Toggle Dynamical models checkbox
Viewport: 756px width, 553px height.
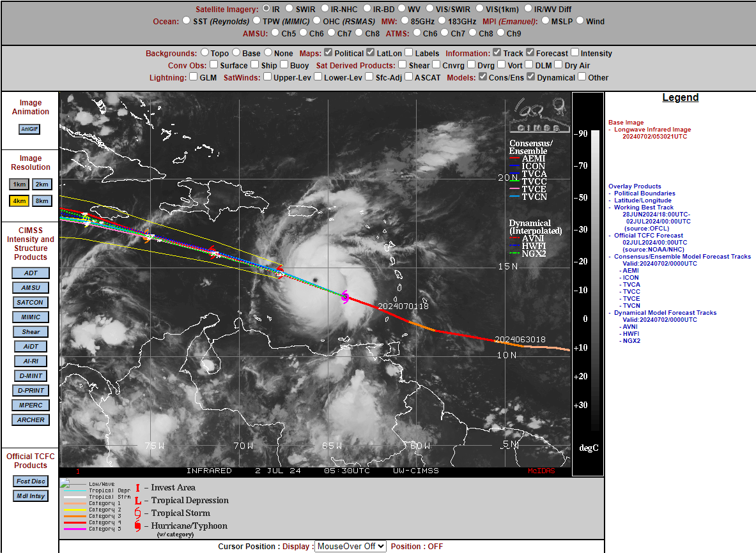[x=531, y=76]
